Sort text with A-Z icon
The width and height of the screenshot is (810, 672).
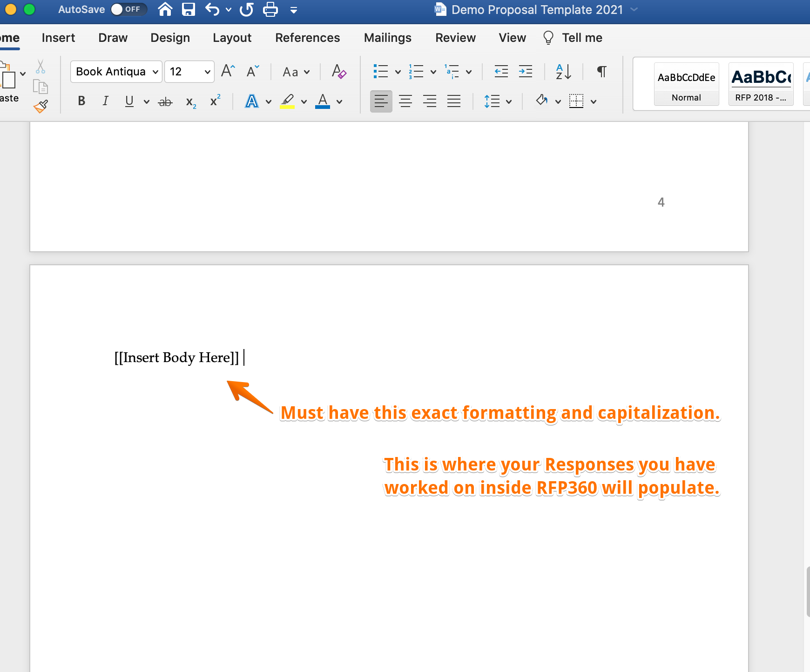564,71
